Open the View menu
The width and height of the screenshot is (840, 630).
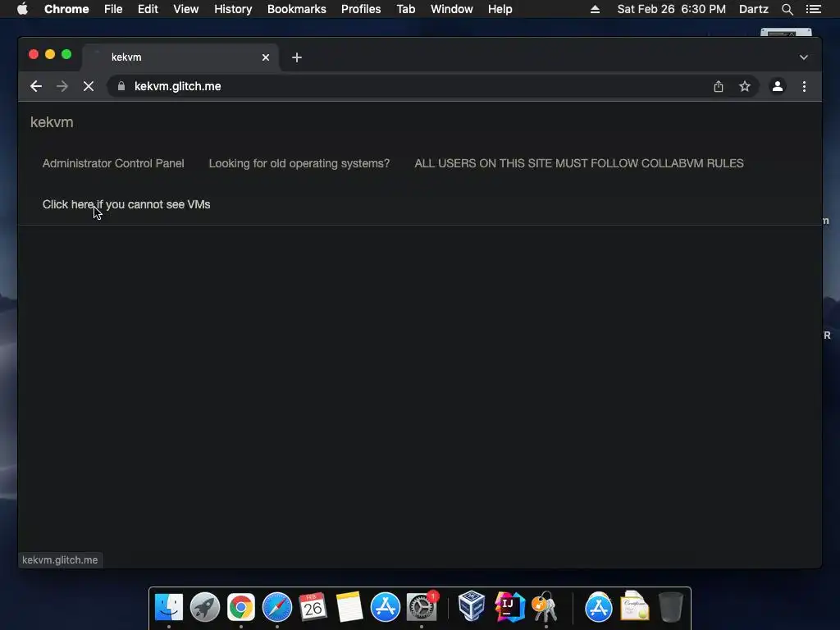click(x=186, y=9)
